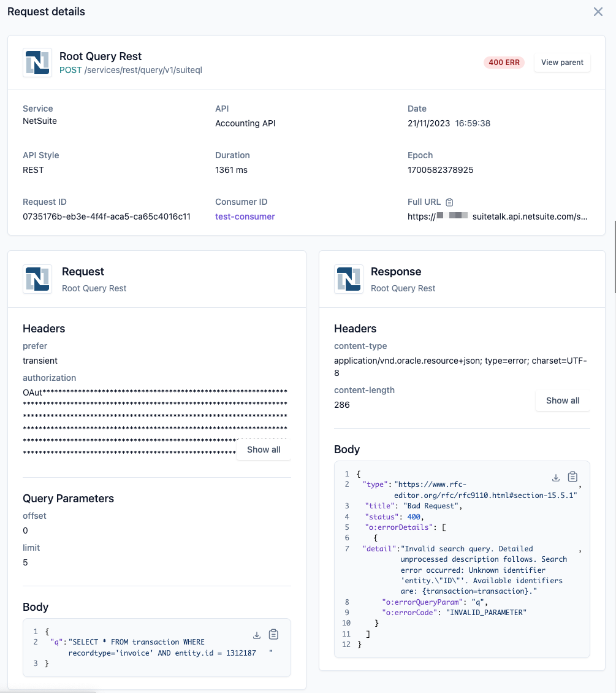
Task: Click the REST API Style value
Action: (x=33, y=170)
